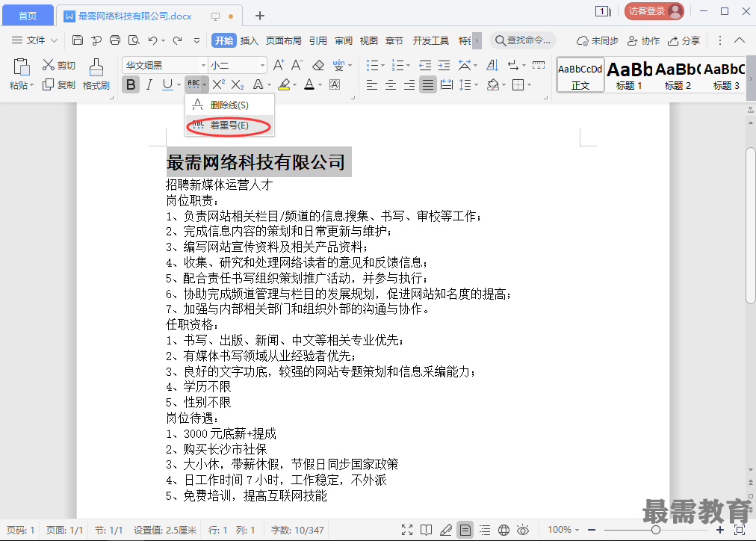
Task: Select 着重号(E) menu entry
Action: pyautogui.click(x=229, y=126)
